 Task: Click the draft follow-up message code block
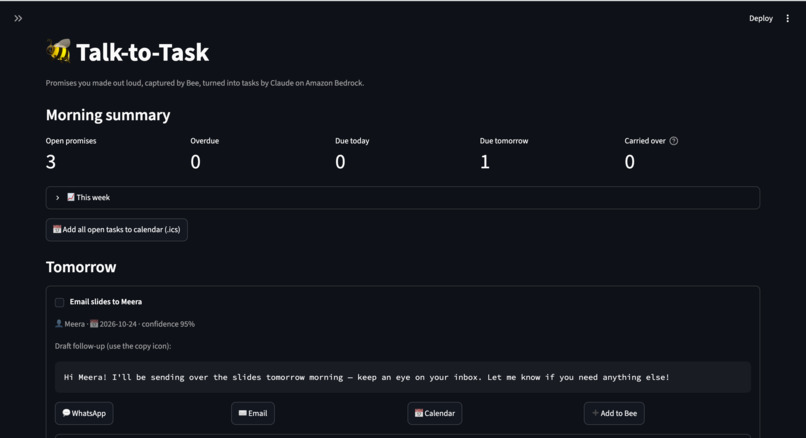(x=402, y=377)
